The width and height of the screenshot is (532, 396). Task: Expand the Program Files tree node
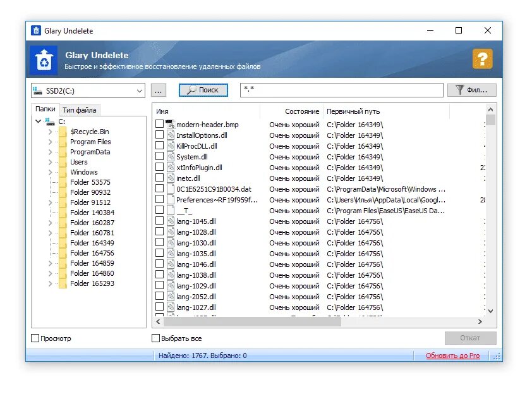pos(50,142)
